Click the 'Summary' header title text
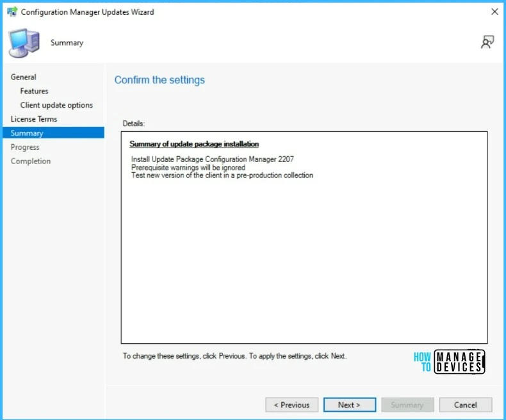The width and height of the screenshot is (506, 420). [67, 43]
